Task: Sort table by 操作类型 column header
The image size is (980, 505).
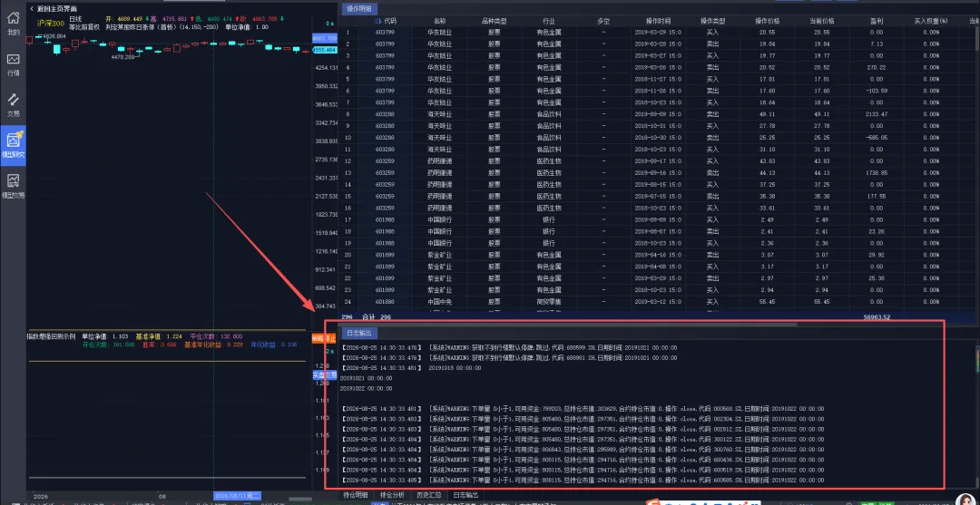Action: pos(712,21)
